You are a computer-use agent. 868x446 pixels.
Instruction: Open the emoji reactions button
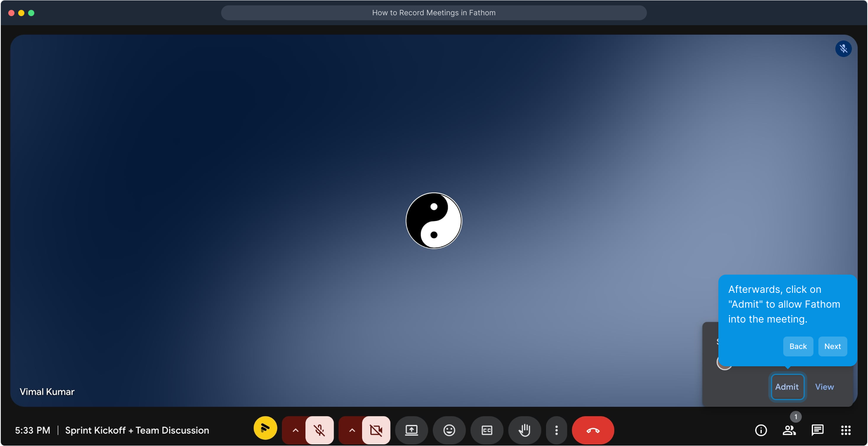449,430
